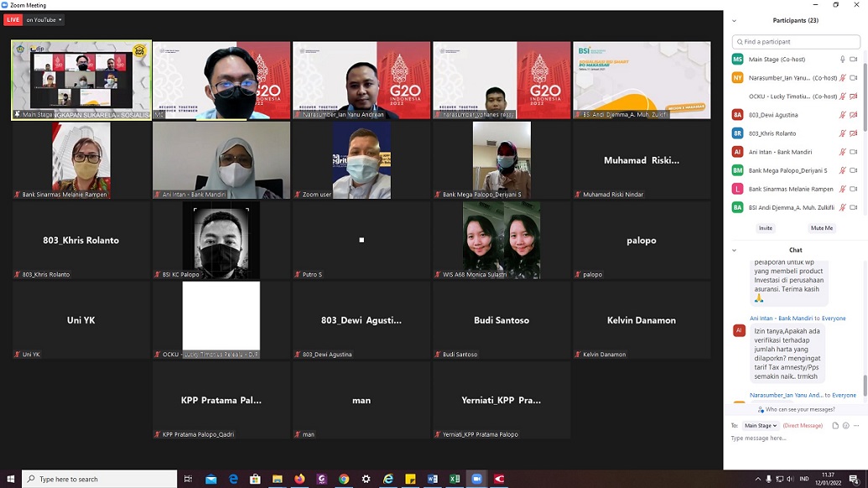The height and width of the screenshot is (488, 868).
Task: Click 'Who can see your messages?' link
Action: coord(797,409)
